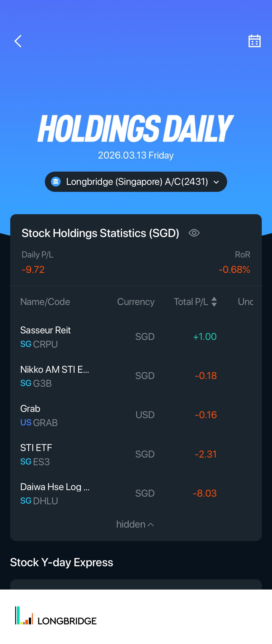This screenshot has width=272, height=644.
Task: Select the Currency column header
Action: click(x=136, y=302)
